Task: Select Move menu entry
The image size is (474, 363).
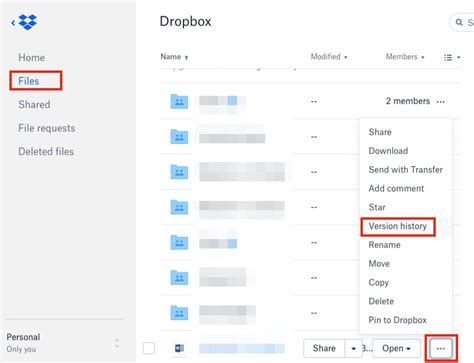Action: [x=379, y=264]
